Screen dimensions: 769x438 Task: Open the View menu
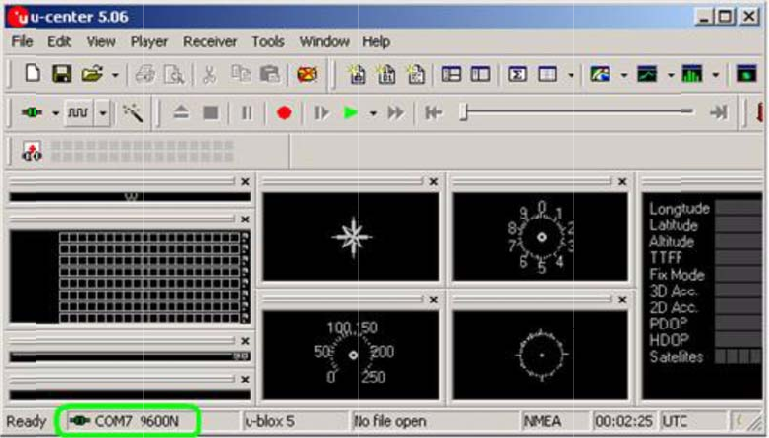tap(101, 41)
